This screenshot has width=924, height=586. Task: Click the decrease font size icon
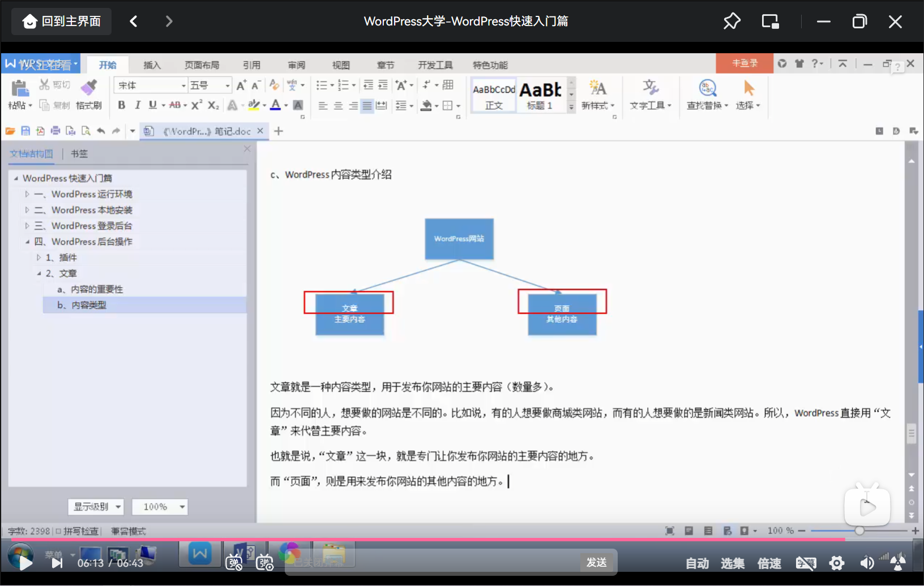coord(255,85)
